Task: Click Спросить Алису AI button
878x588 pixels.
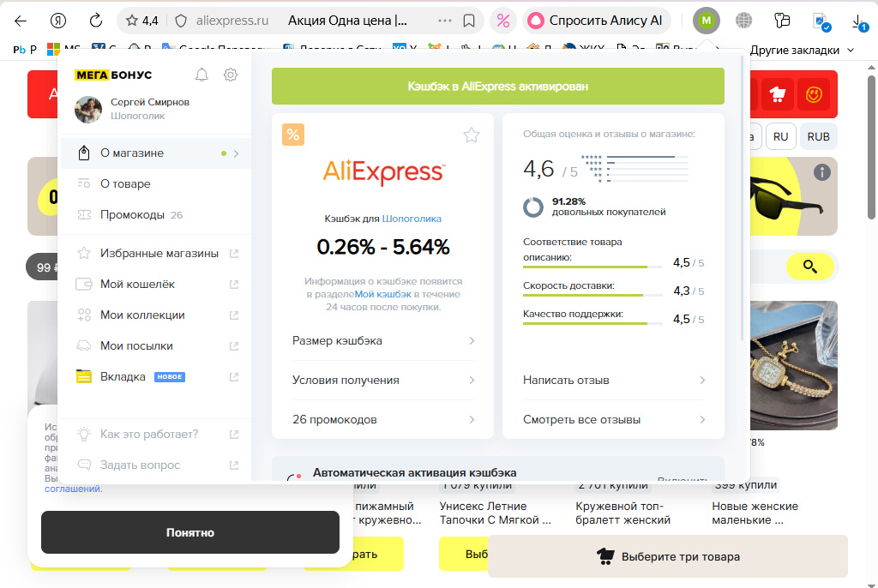Action: click(x=597, y=21)
